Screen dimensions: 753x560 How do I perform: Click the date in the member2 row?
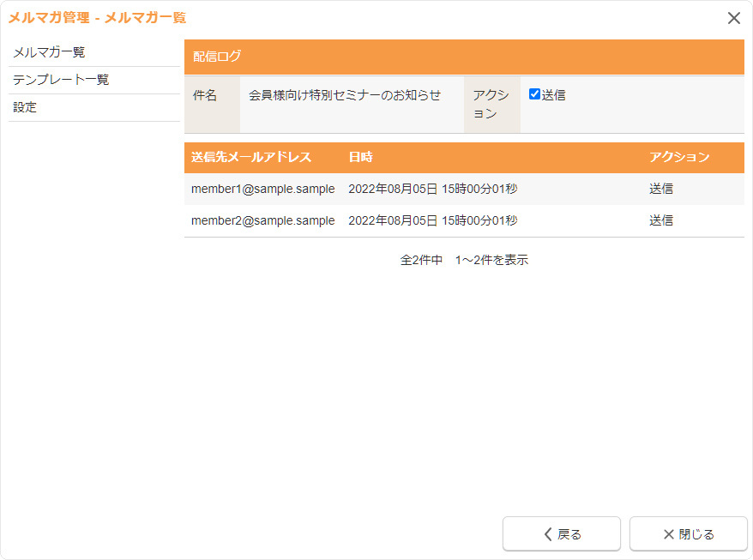click(432, 220)
